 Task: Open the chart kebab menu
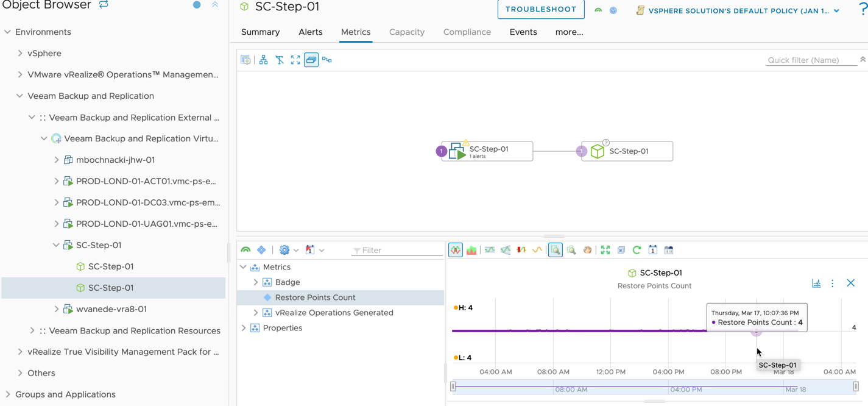(x=833, y=283)
